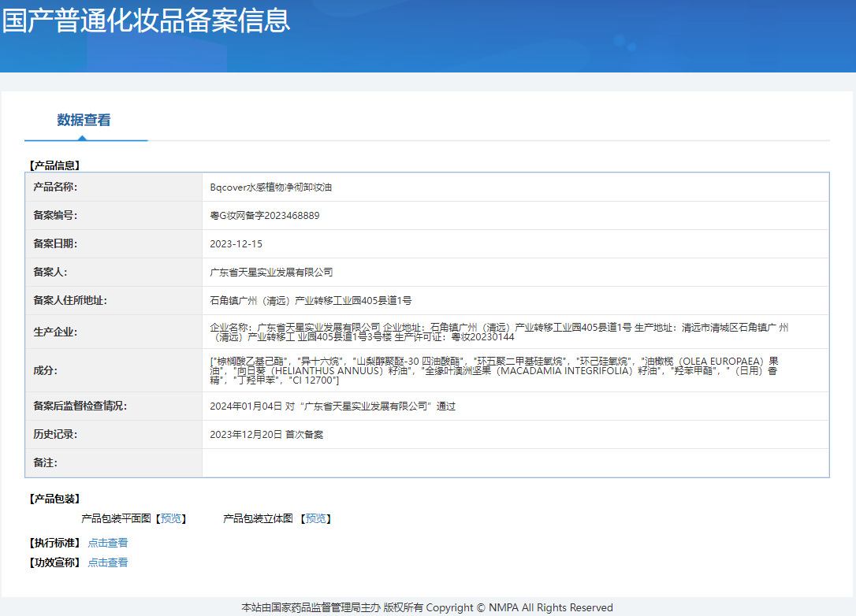This screenshot has height=616, width=856.
Task: Select filing date 2023-12-15
Action: point(236,244)
